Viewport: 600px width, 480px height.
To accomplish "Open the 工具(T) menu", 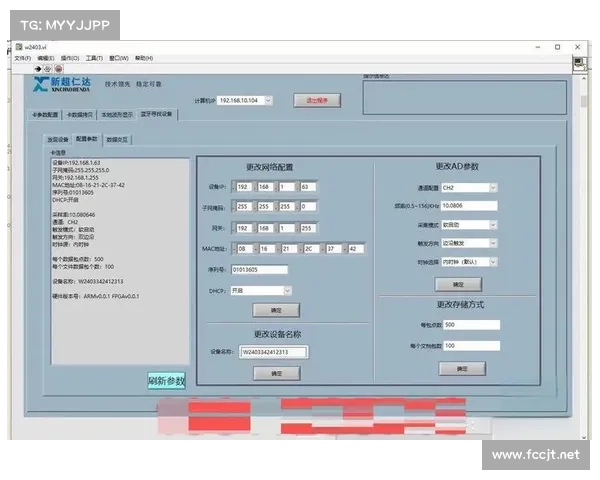I will coord(94,58).
